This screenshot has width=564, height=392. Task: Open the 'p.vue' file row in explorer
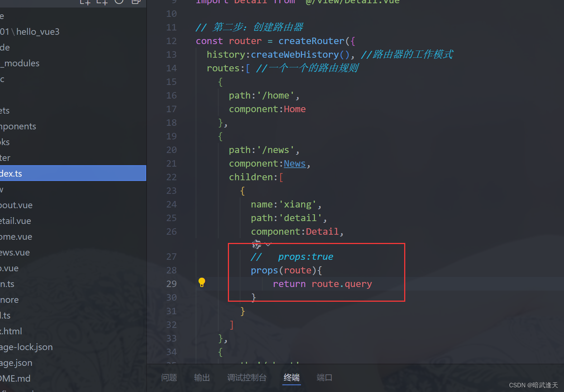point(73,268)
